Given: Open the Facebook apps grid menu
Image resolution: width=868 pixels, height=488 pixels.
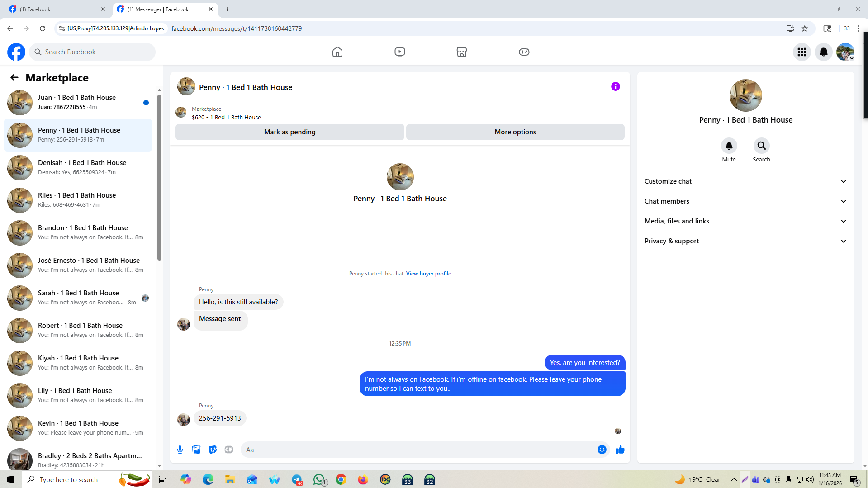Looking at the screenshot, I should point(802,52).
